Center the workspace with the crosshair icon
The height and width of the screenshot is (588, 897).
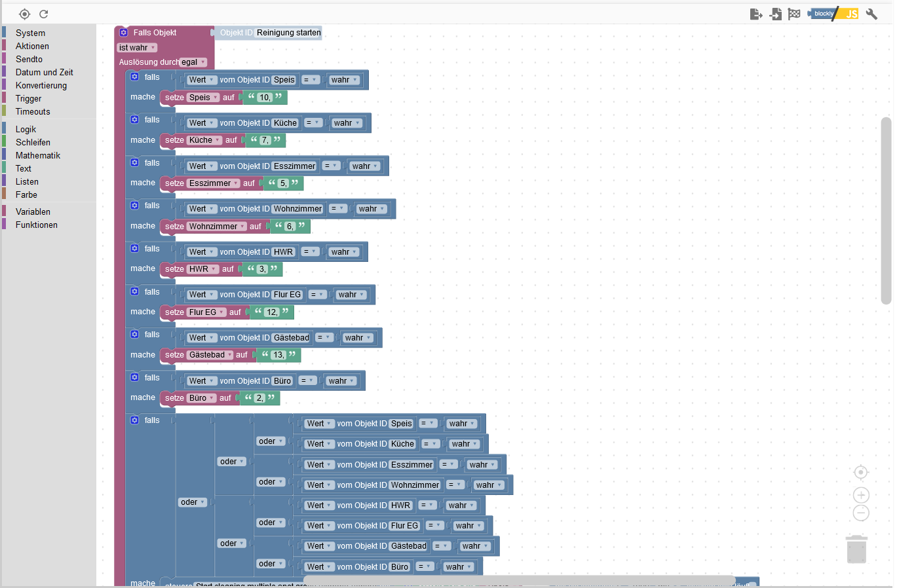[x=861, y=472]
